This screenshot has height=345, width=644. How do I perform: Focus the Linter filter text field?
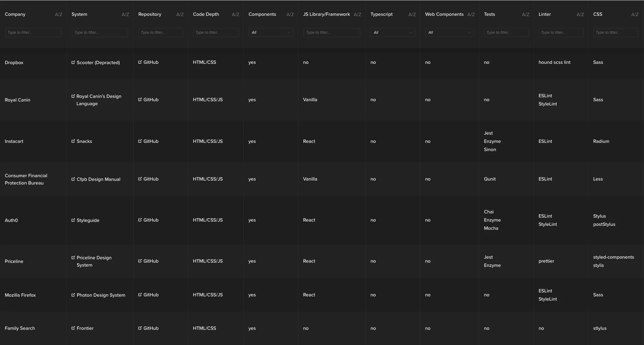click(561, 32)
